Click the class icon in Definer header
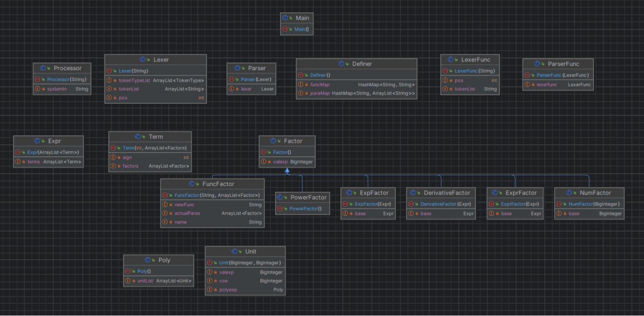The image size is (644, 316). [341, 64]
